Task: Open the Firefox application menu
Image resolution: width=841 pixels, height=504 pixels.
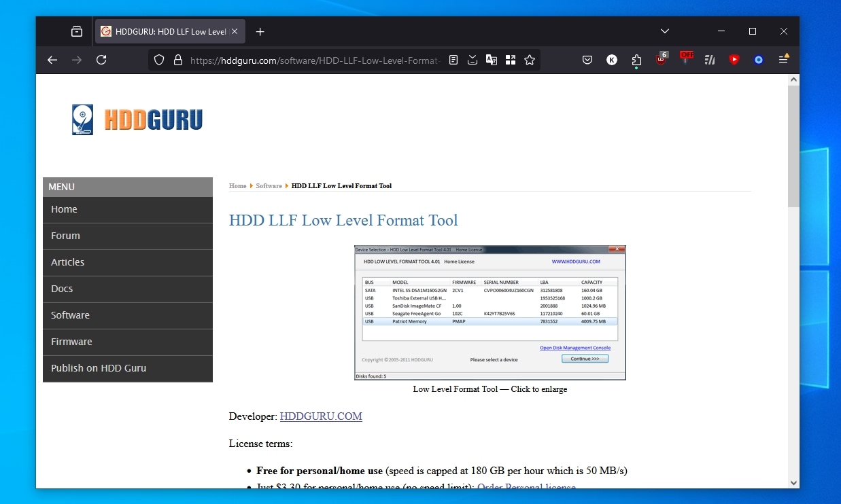Action: pyautogui.click(x=783, y=60)
